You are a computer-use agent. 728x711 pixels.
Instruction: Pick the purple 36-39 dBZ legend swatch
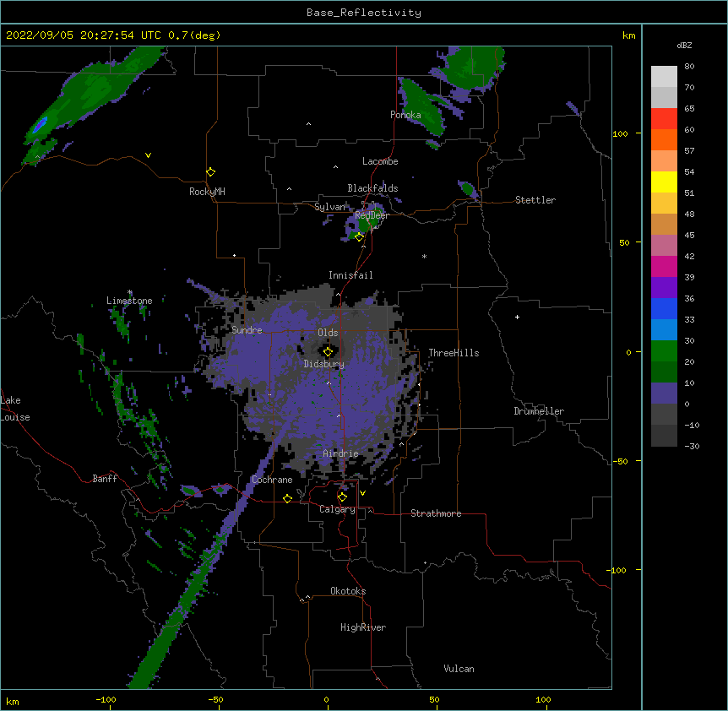[x=664, y=288]
